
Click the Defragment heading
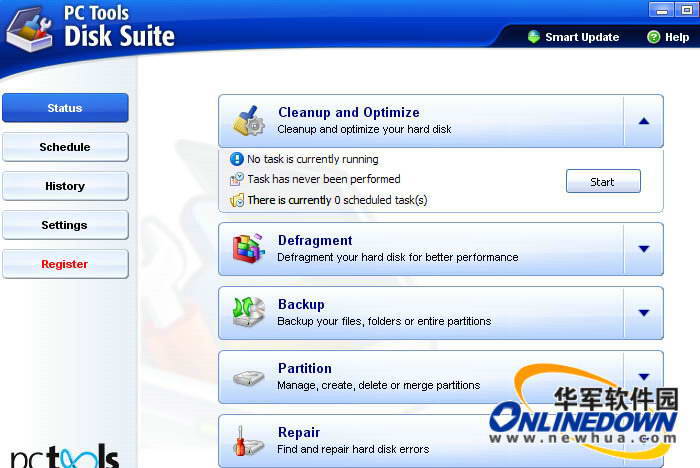[315, 240]
